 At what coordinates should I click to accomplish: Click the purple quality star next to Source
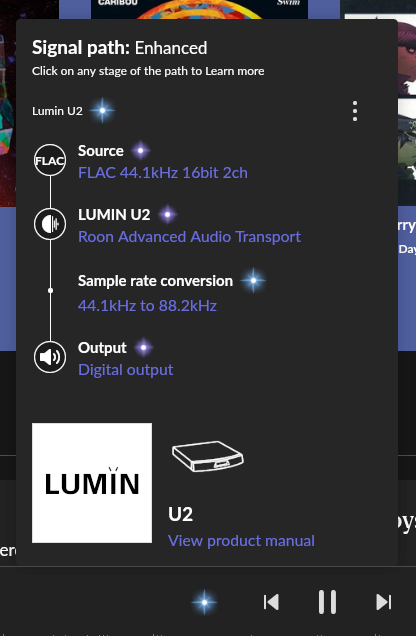[140, 150]
